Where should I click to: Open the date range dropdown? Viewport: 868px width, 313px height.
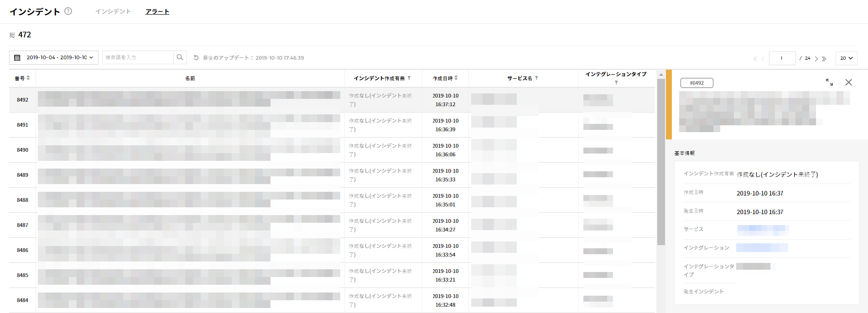point(54,57)
